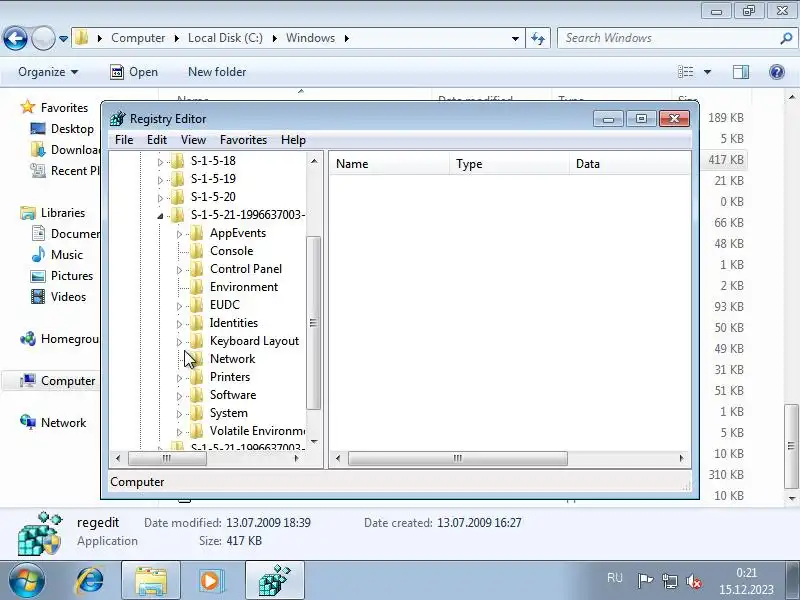The image size is (800, 600).
Task: Select the AppEvents folder icon
Action: (196, 233)
